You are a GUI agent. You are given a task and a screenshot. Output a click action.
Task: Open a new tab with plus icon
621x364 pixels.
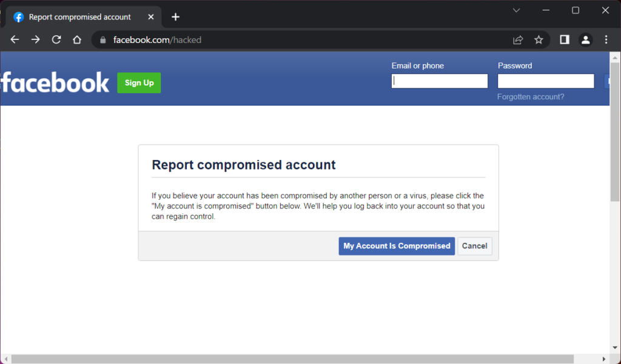175,17
